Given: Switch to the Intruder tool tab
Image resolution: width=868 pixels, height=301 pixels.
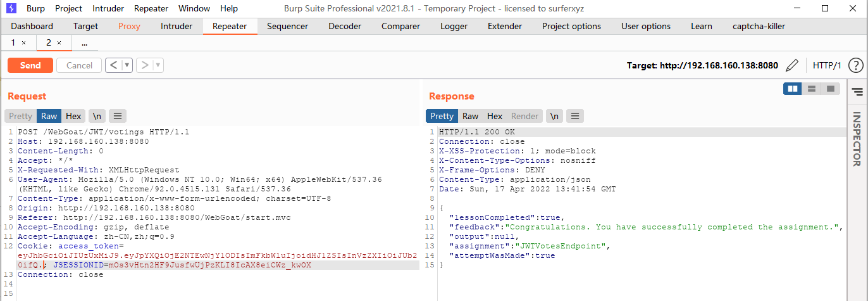Looking at the screenshot, I should coord(177,26).
